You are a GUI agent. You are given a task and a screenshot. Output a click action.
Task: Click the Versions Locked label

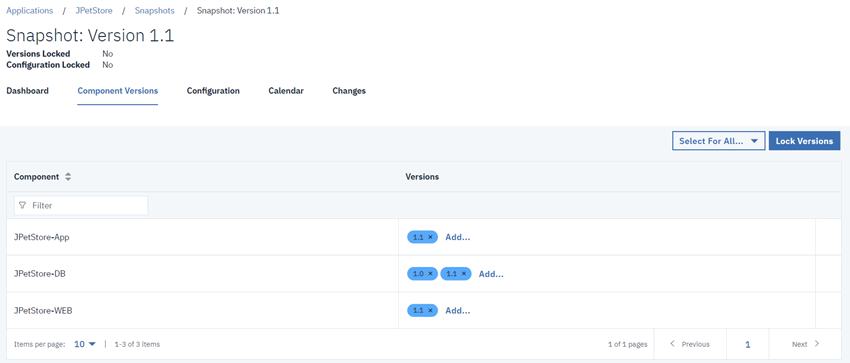[38, 54]
